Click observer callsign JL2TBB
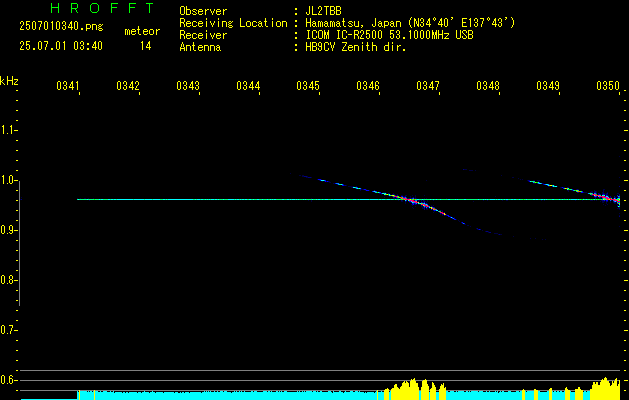Viewport: 629px width, 400px height. (x=323, y=11)
